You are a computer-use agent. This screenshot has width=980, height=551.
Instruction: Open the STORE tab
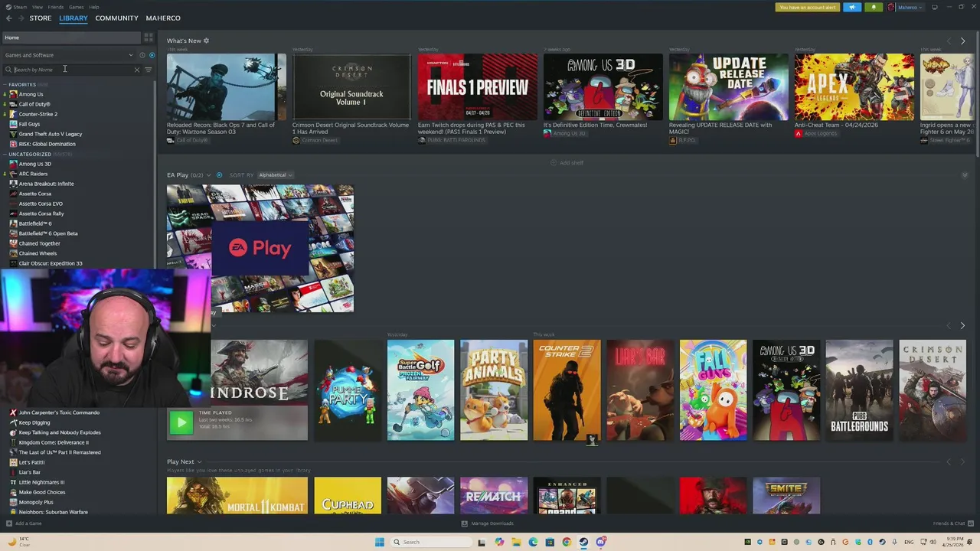coord(41,18)
